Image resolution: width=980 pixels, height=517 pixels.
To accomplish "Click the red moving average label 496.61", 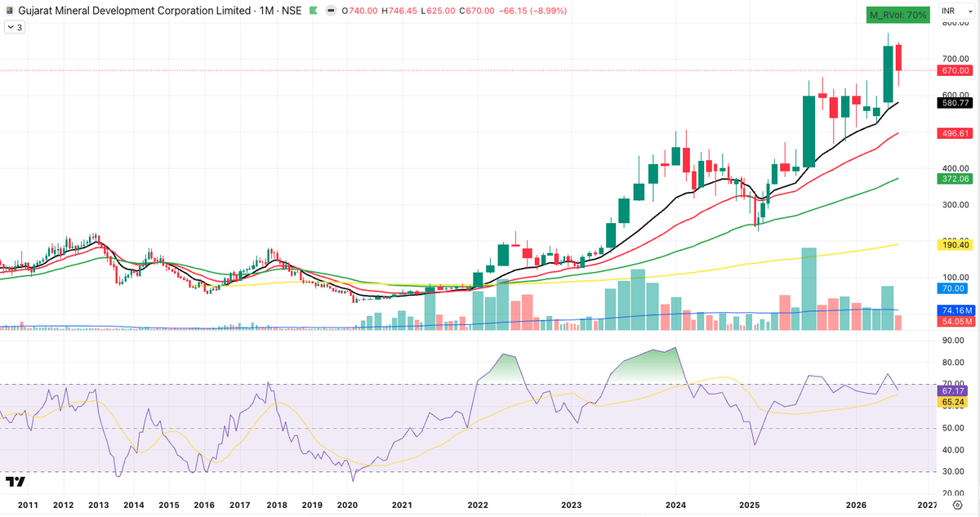I will pyautogui.click(x=955, y=133).
